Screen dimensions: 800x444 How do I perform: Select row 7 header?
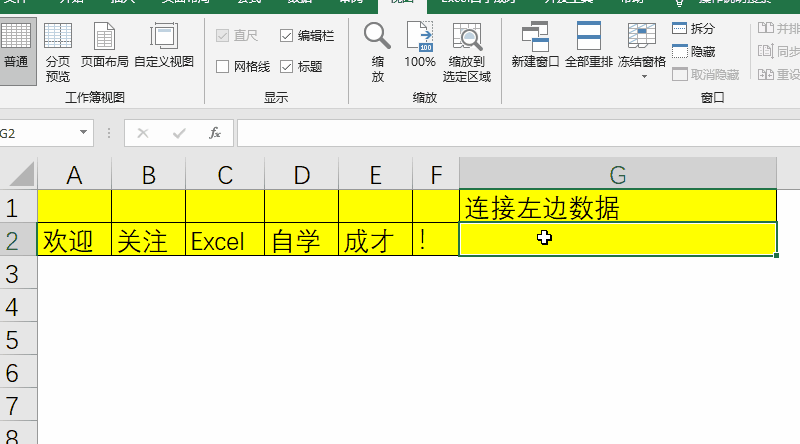(18, 404)
